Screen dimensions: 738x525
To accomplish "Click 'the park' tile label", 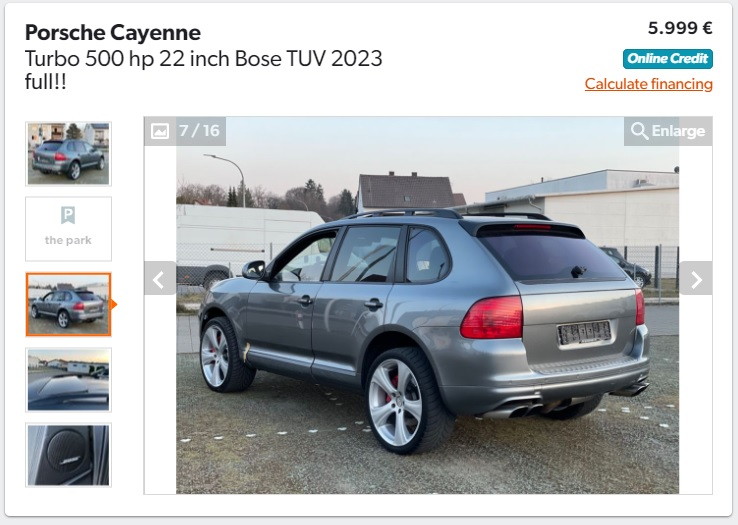I will (68, 240).
